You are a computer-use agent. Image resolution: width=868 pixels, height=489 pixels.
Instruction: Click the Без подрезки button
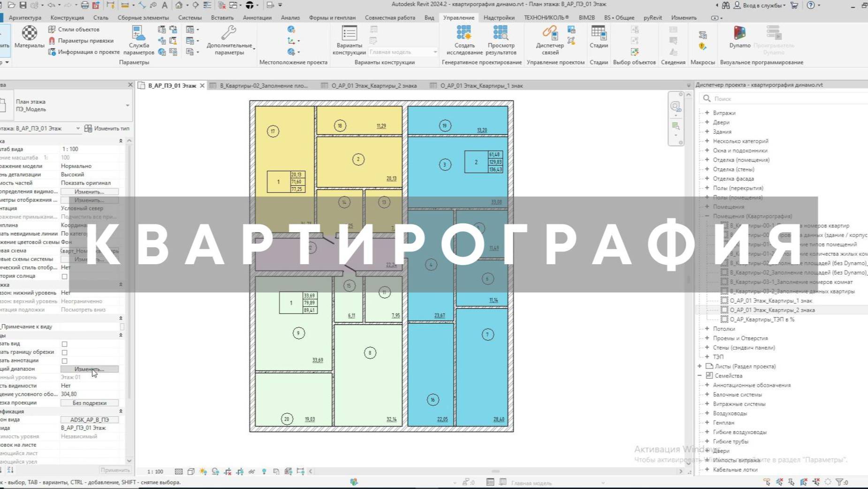89,403
